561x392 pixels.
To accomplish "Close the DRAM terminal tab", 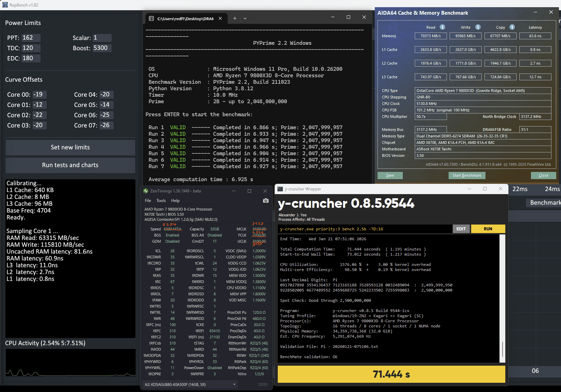I will 220,18.
